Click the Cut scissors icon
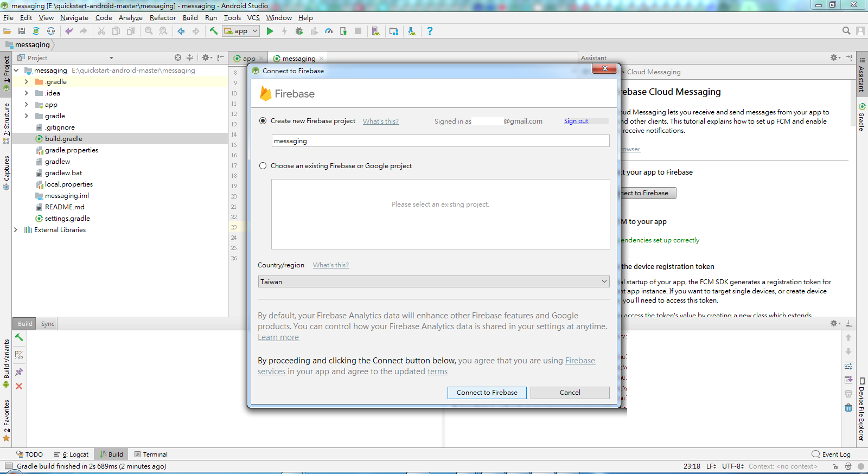The height and width of the screenshot is (474, 868). (101, 31)
